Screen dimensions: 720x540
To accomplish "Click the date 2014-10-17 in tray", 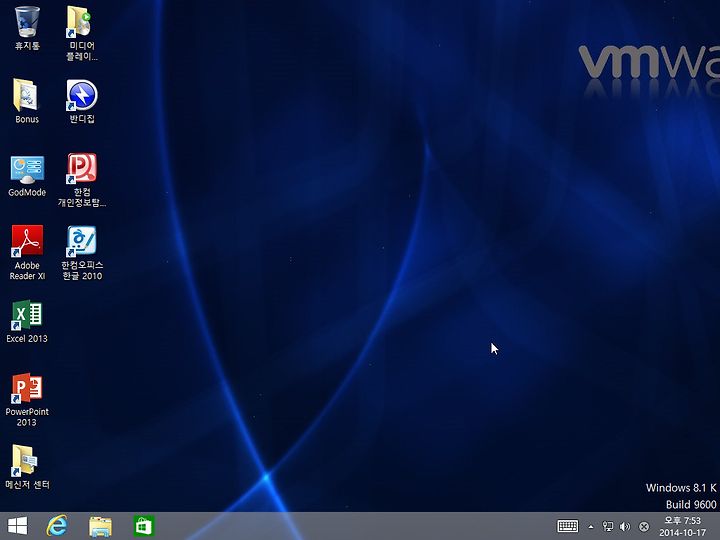I will [682, 533].
